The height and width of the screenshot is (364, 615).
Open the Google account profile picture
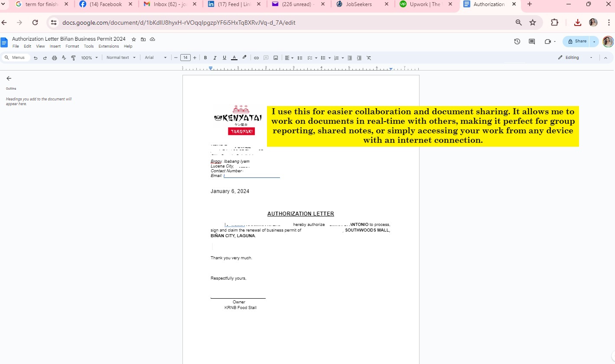pyautogui.click(x=608, y=42)
